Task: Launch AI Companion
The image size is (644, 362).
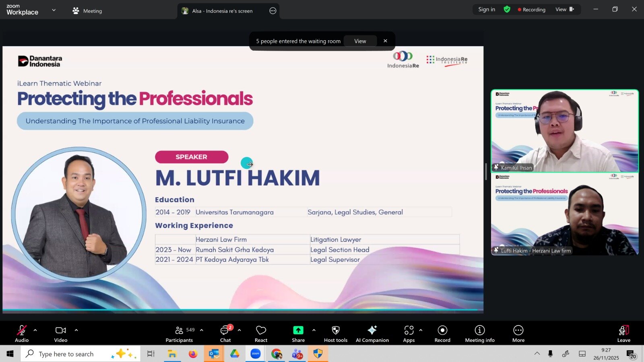Action: click(x=372, y=333)
